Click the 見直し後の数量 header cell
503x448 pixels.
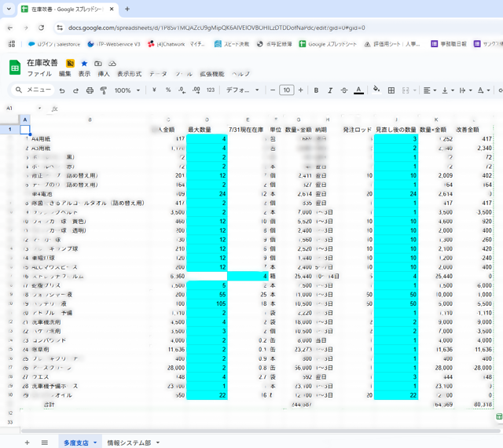coord(396,130)
